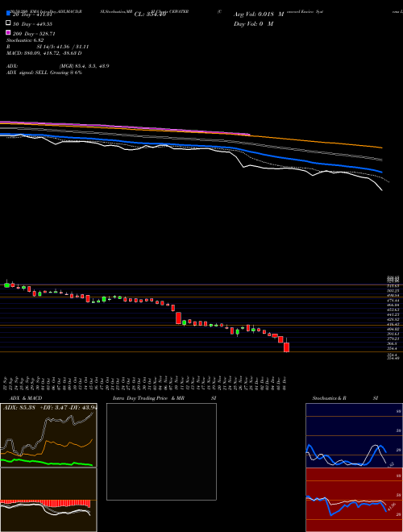Select the ADX signal: SELL text
The width and height of the screenshot is (403, 532).
(44, 73)
